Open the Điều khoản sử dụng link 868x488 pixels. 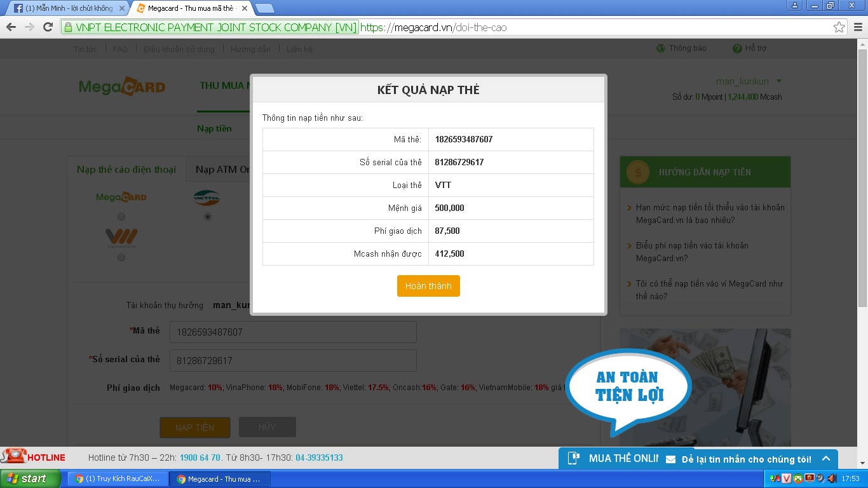point(179,49)
